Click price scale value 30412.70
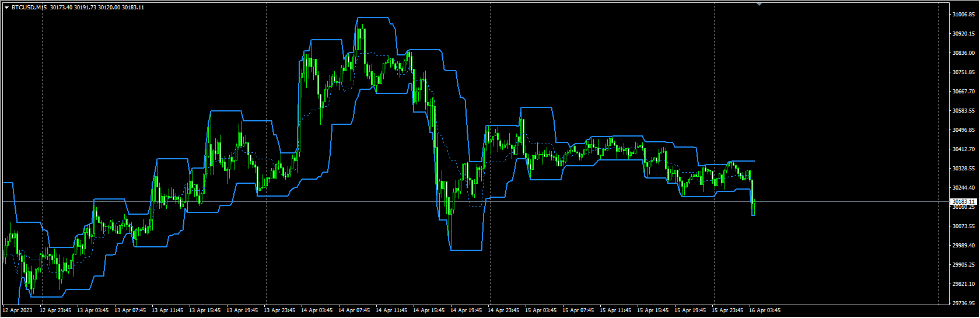 (964, 149)
